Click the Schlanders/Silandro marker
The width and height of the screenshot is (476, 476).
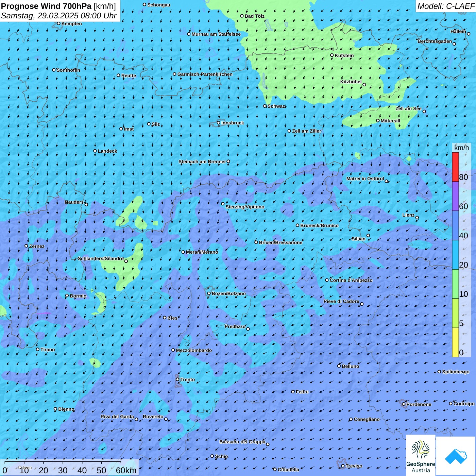126,261
